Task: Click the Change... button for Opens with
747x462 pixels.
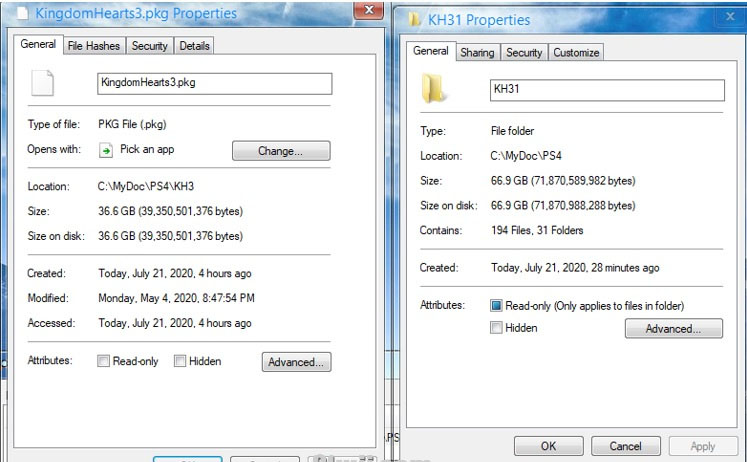Action: [x=281, y=151]
